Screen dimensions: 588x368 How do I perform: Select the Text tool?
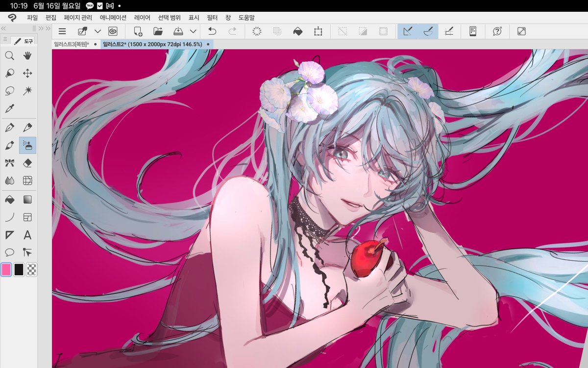pos(27,235)
